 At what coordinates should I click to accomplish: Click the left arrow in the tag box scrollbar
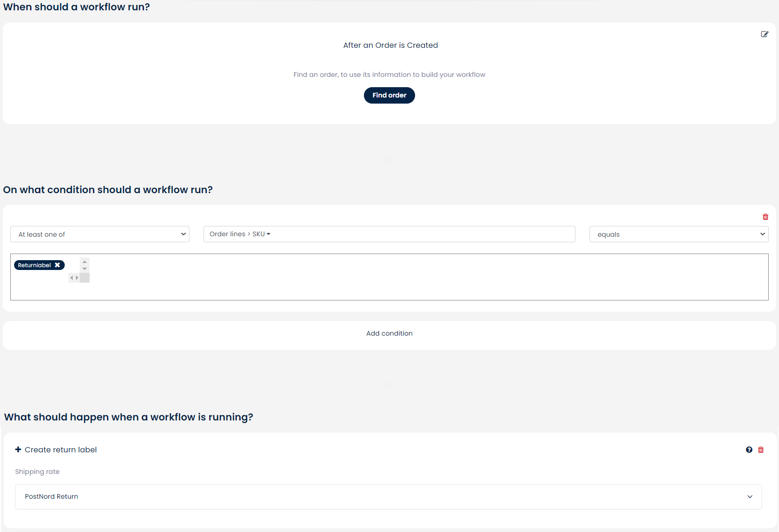point(71,278)
